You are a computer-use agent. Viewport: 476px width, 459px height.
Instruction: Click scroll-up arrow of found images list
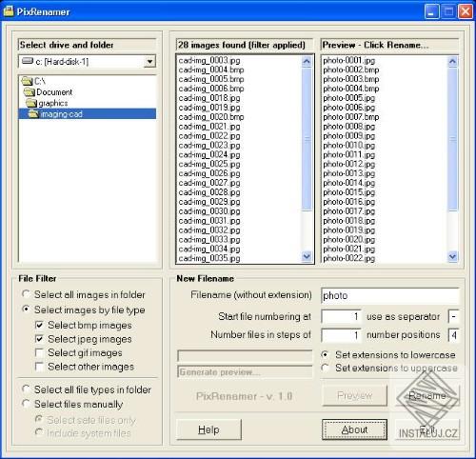307,61
